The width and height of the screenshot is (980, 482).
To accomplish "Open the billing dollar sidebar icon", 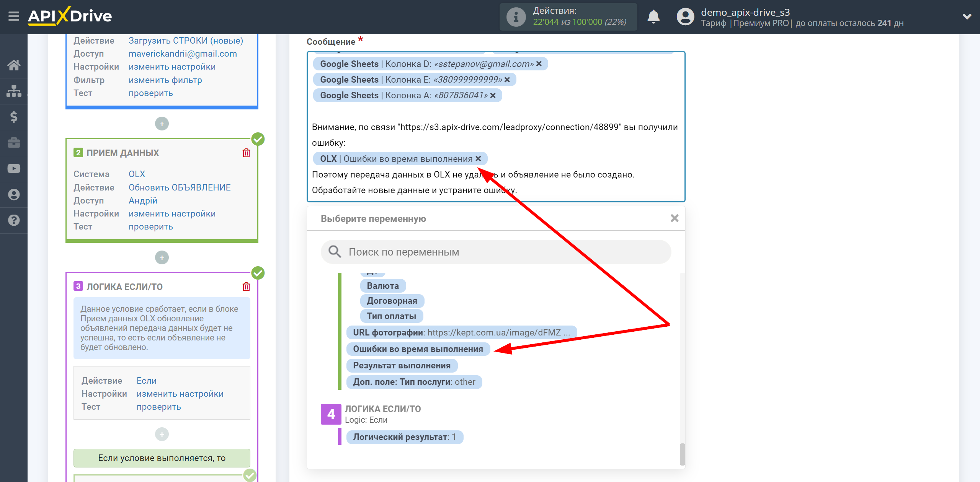I will [x=14, y=117].
